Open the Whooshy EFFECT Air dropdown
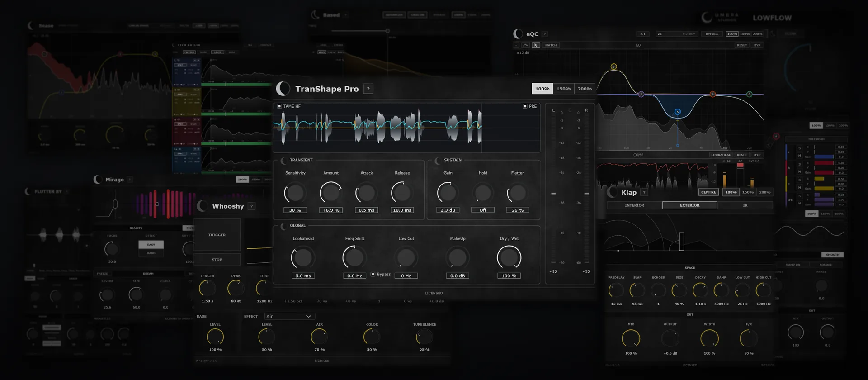The width and height of the screenshot is (868, 380). (289, 316)
